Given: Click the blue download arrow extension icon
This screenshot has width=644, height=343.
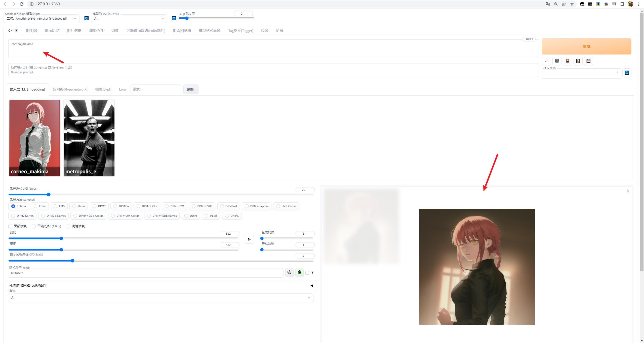Looking at the screenshot, I should [598, 4].
